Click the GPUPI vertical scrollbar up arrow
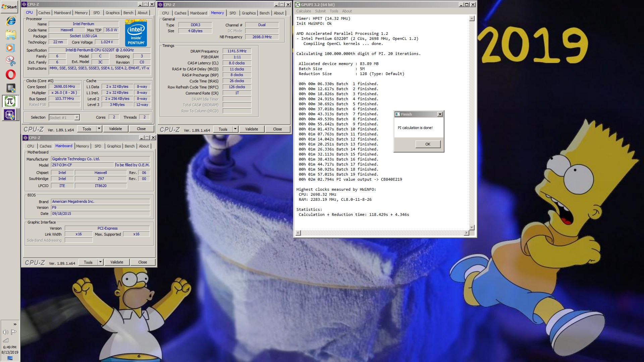 pyautogui.click(x=472, y=18)
